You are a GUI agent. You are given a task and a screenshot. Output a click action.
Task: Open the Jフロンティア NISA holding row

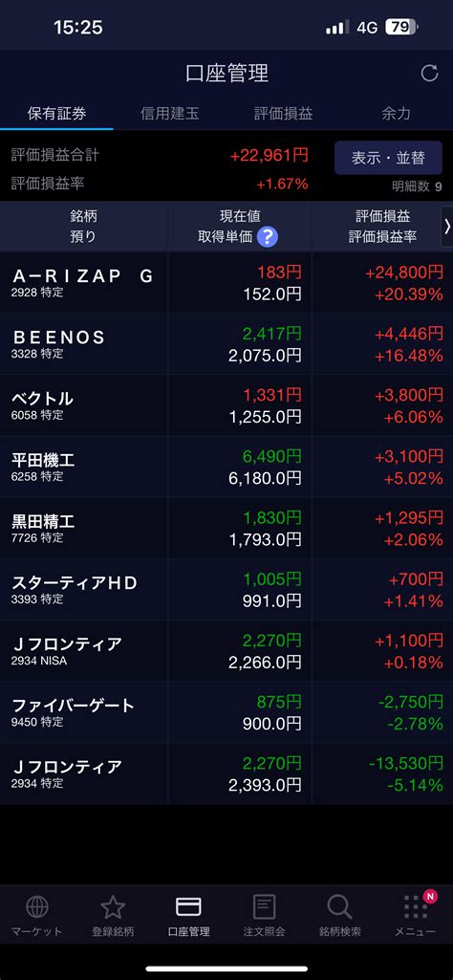226,651
